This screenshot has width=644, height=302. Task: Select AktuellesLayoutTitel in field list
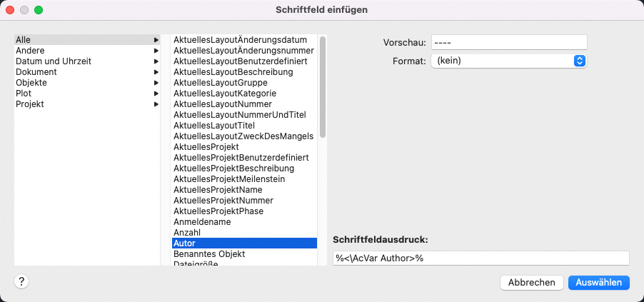pos(214,126)
